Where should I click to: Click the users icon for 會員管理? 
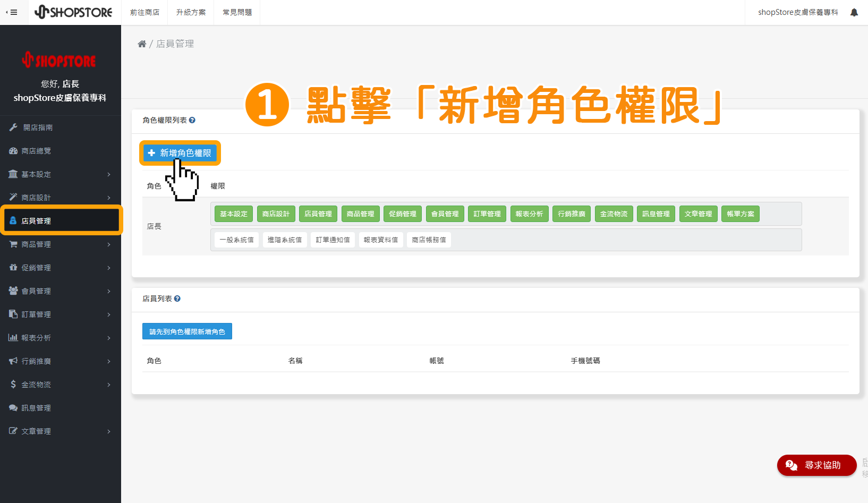tap(13, 291)
